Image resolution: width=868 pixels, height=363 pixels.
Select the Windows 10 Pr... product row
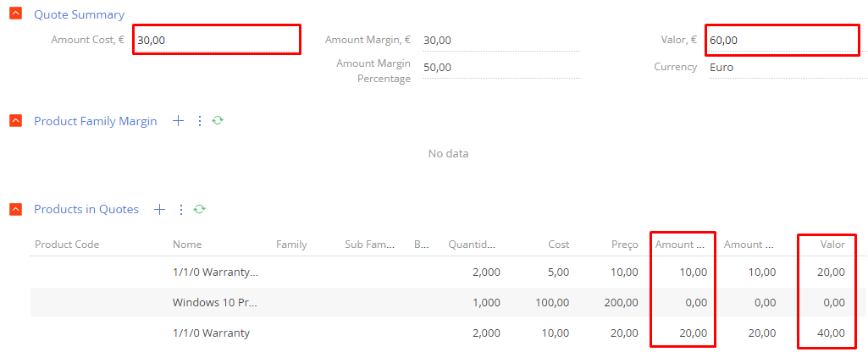click(448, 302)
